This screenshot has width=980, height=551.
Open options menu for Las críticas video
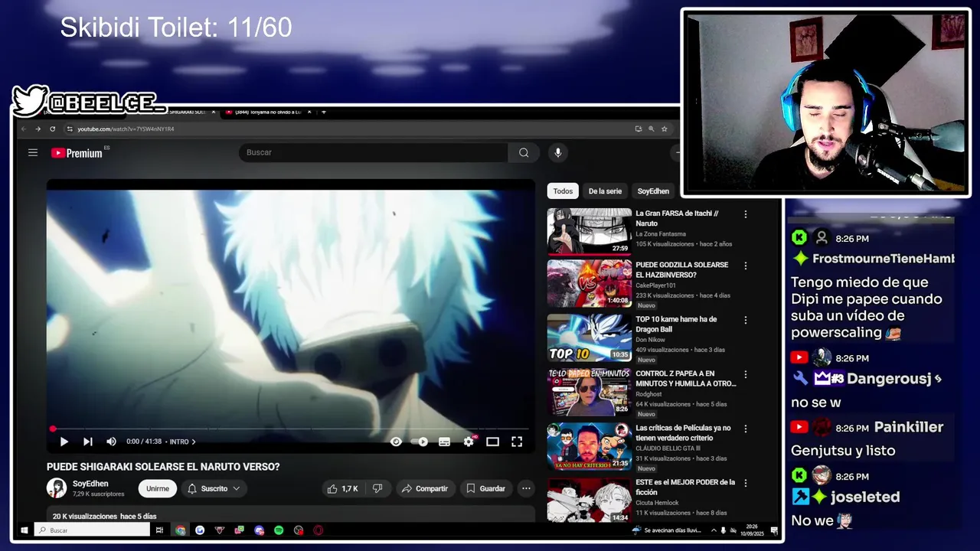(746, 429)
